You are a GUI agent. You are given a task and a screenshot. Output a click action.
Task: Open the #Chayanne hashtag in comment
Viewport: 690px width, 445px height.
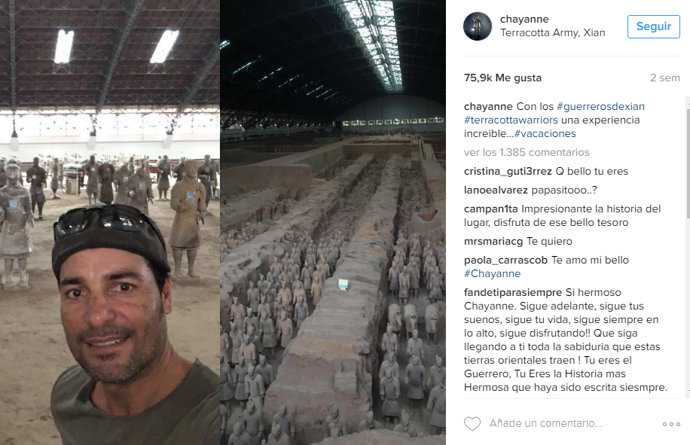492,273
